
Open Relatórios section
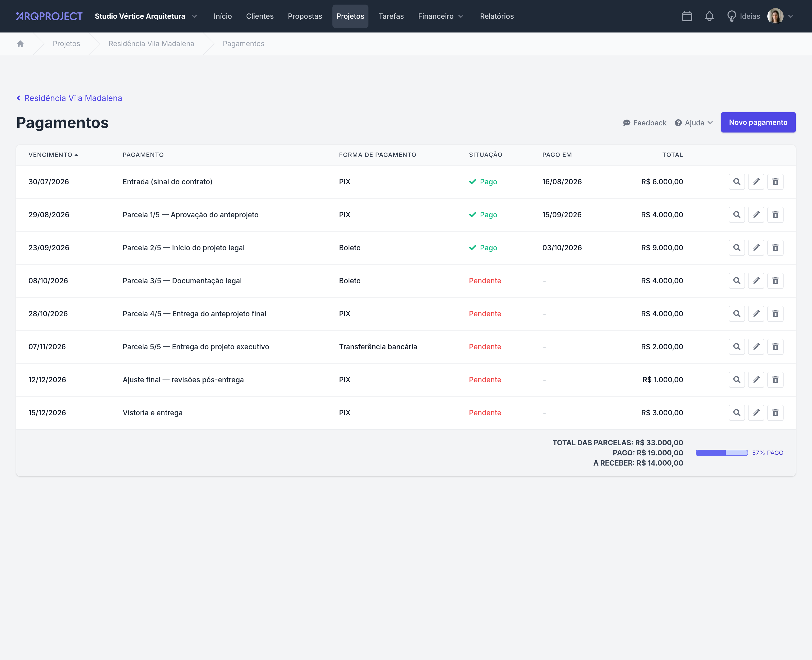click(497, 16)
